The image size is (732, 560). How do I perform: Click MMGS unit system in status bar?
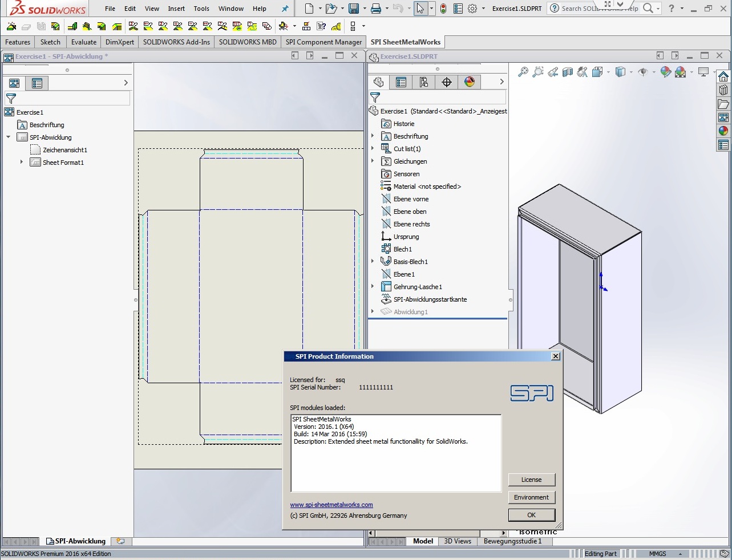[x=657, y=554]
